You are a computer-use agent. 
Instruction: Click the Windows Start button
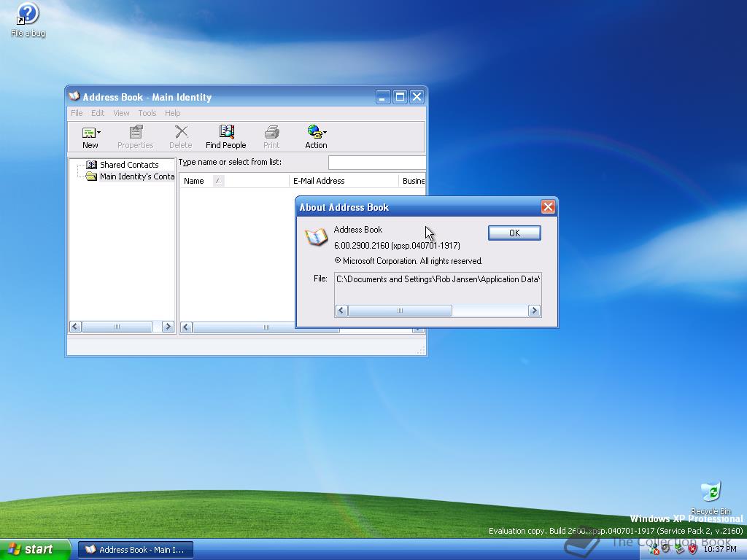click(34, 550)
